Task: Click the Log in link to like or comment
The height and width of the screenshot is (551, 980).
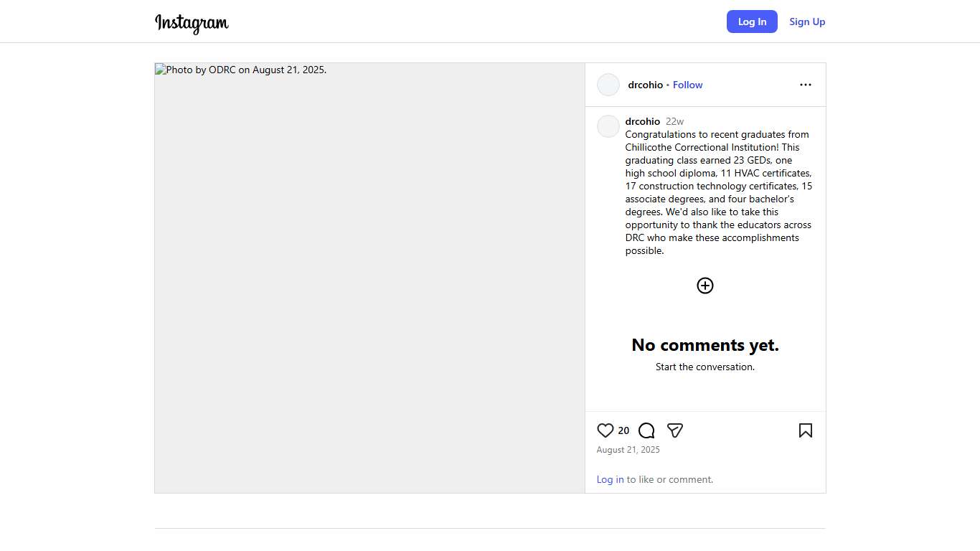Action: 610,479
